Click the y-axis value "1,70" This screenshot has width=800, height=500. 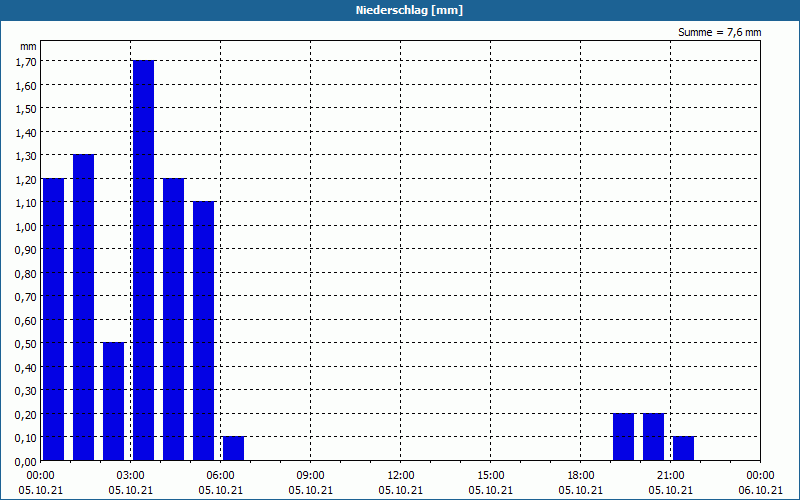coord(27,62)
